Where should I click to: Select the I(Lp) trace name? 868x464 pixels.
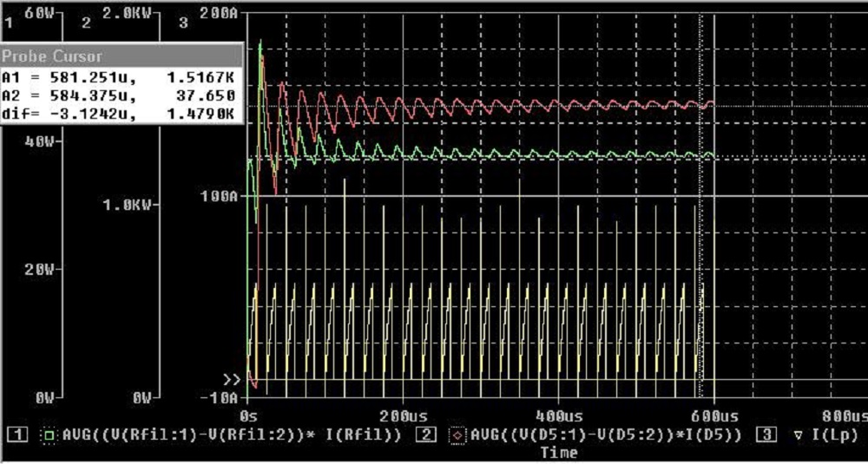click(x=835, y=434)
